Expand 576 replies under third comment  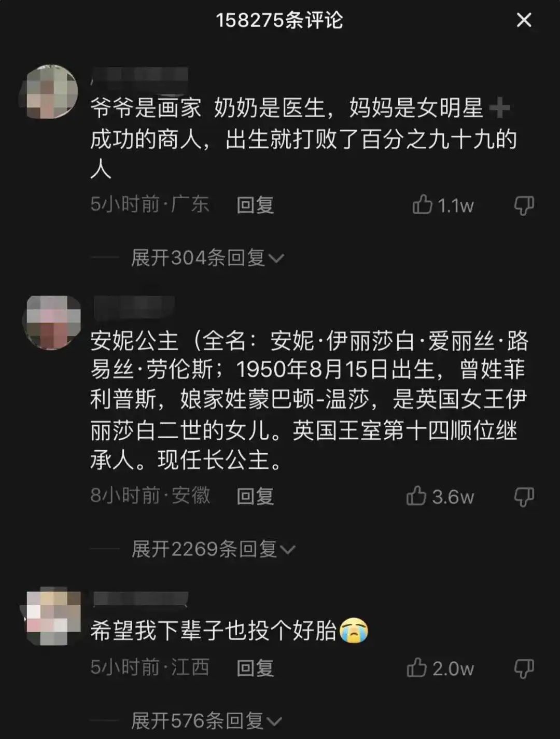pyautogui.click(x=207, y=721)
